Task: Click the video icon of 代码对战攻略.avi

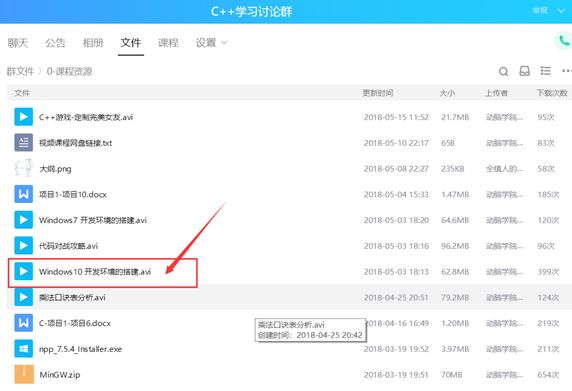Action: click(24, 245)
